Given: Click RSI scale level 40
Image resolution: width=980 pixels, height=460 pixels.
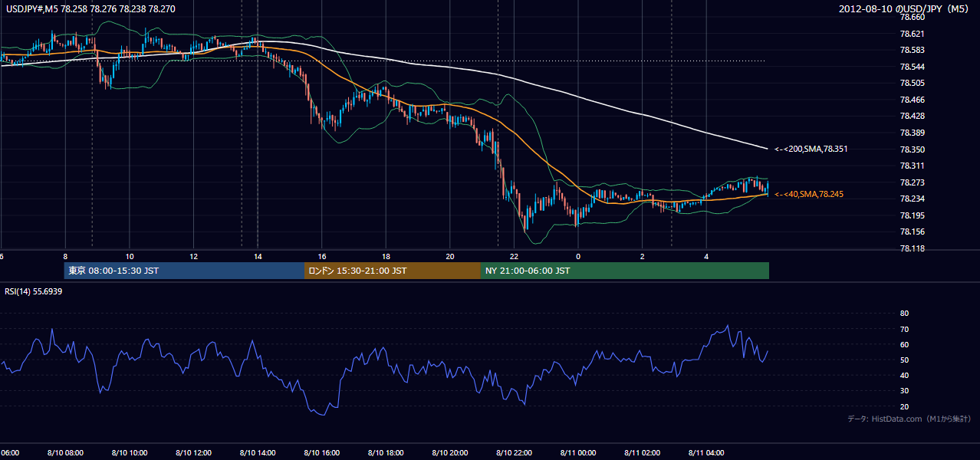Looking at the screenshot, I should coord(904,376).
